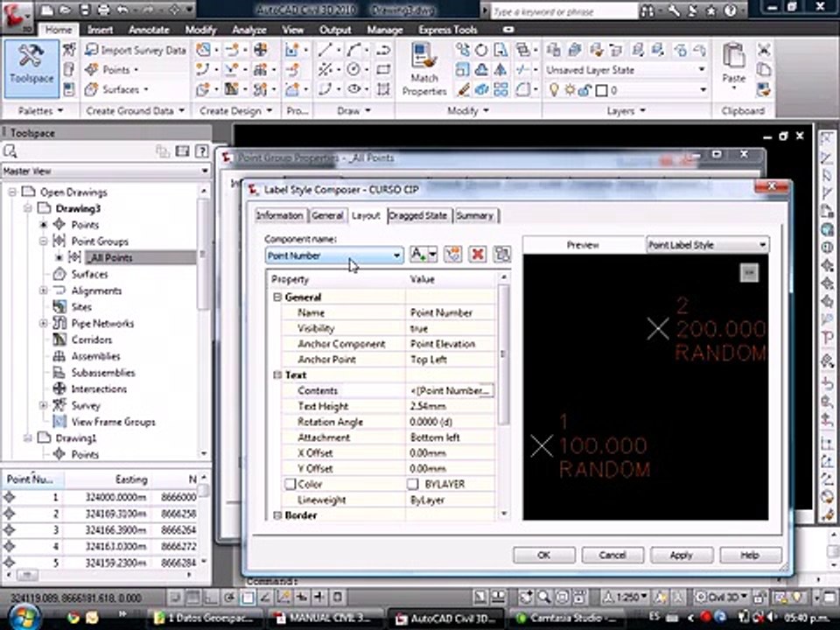Switch to the General tab
The width and height of the screenshot is (840, 630).
click(327, 215)
